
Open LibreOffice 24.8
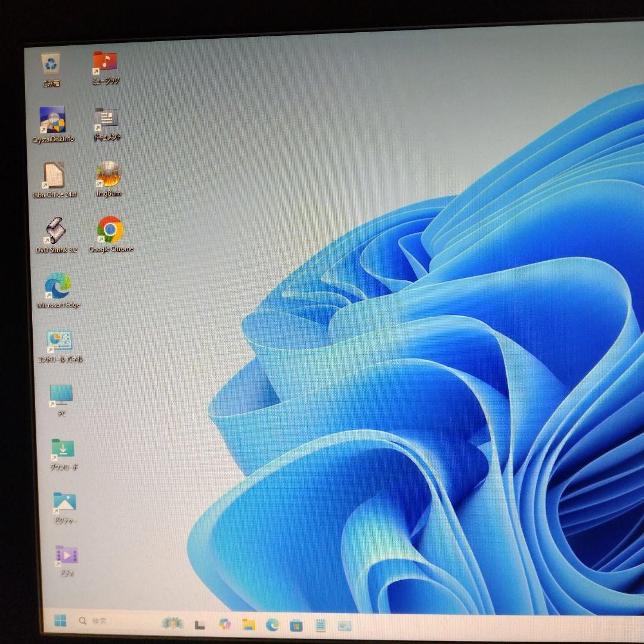tap(55, 176)
